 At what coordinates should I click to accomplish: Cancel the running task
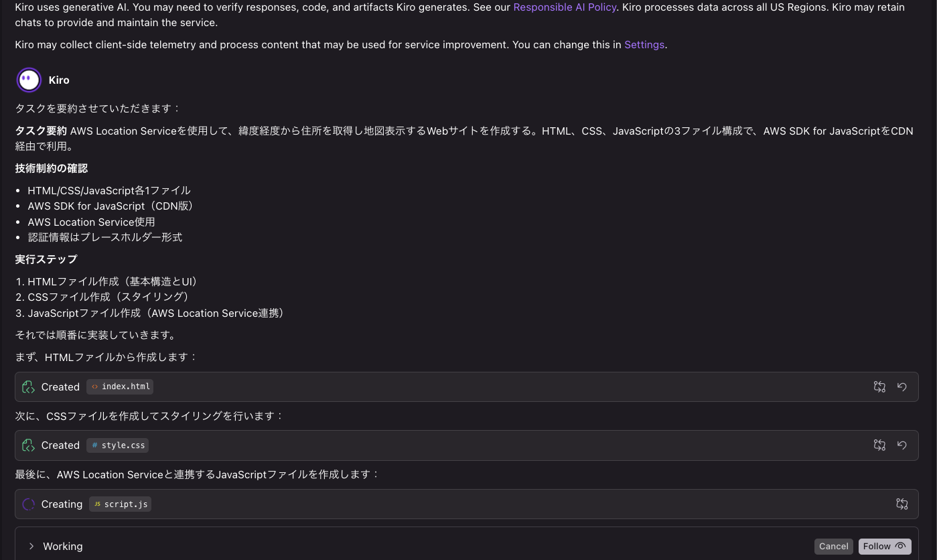(x=834, y=546)
